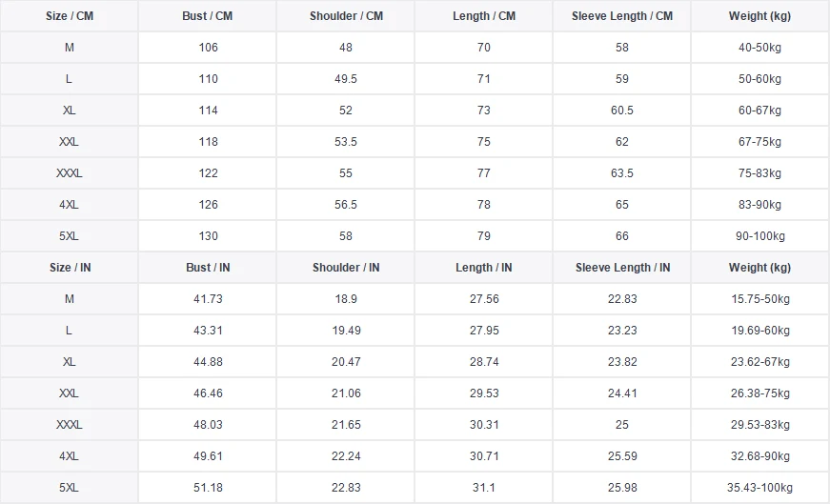Image resolution: width=830 pixels, height=504 pixels.
Task: Select the 60.5 sleeve length cell
Action: pyautogui.click(x=622, y=111)
